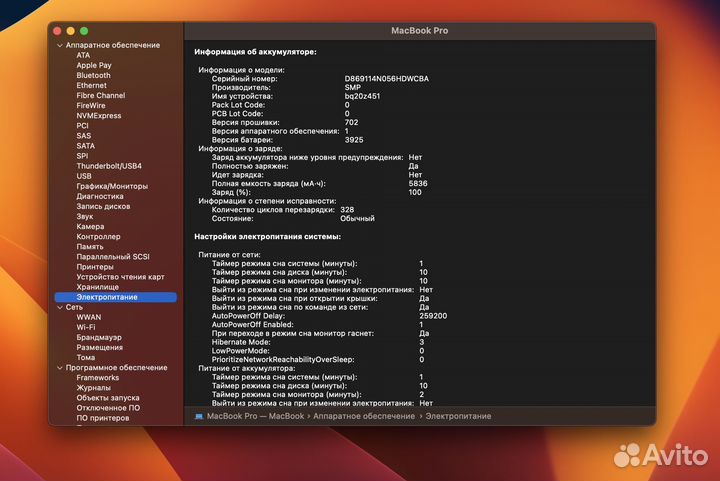The height and width of the screenshot is (481, 720).
Task: Click the 'PrioritizeNetworkReachabilityOverSleep:' label
Action: [x=283, y=359]
